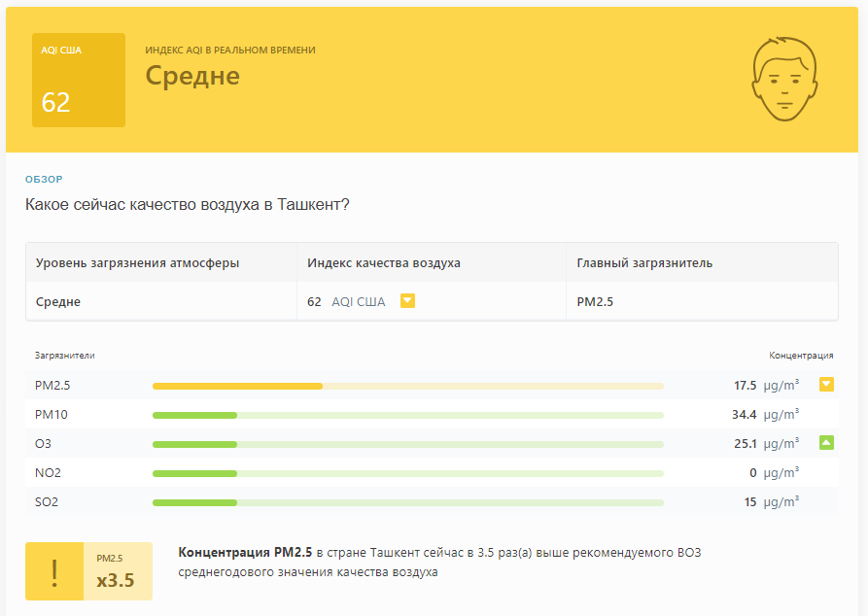Viewport: 868px width, 616px height.
Task: Collapse the O3 green up arrow
Action: click(826, 443)
